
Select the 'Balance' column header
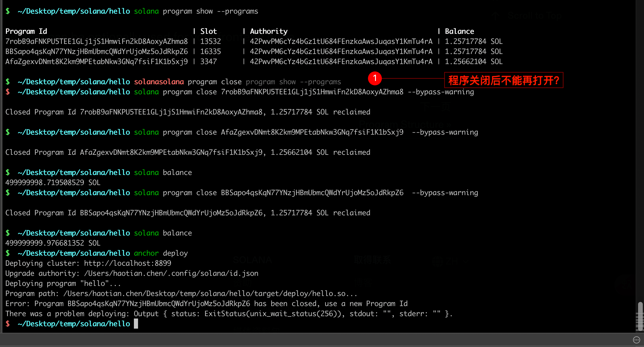coord(459,31)
